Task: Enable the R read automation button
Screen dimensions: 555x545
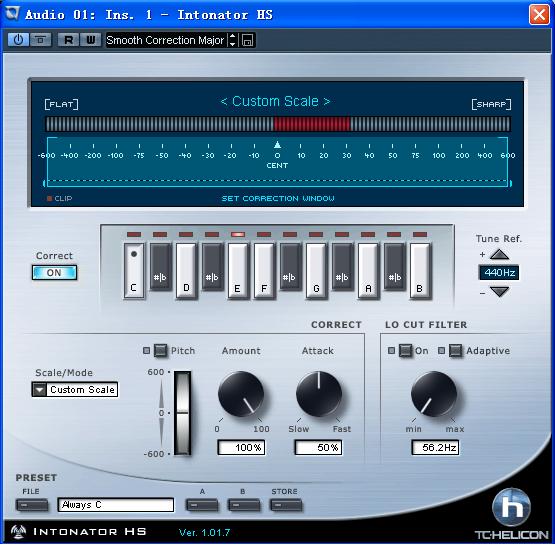Action: [x=68, y=40]
